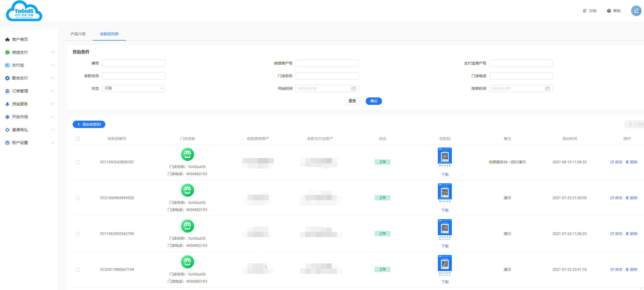
Task: Click the 资金服务 sidebar icon
Action: [x=7, y=104]
